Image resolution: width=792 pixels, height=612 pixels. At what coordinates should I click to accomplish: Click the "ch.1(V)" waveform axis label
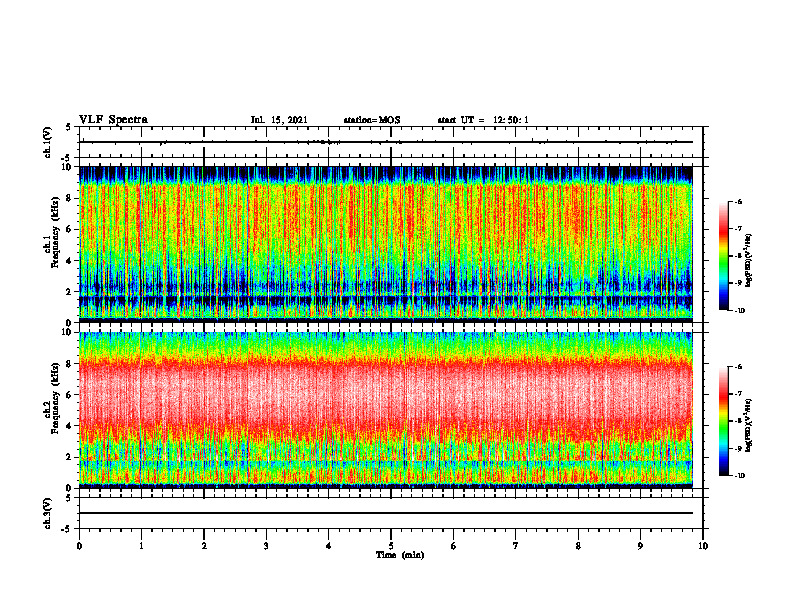(x=48, y=142)
